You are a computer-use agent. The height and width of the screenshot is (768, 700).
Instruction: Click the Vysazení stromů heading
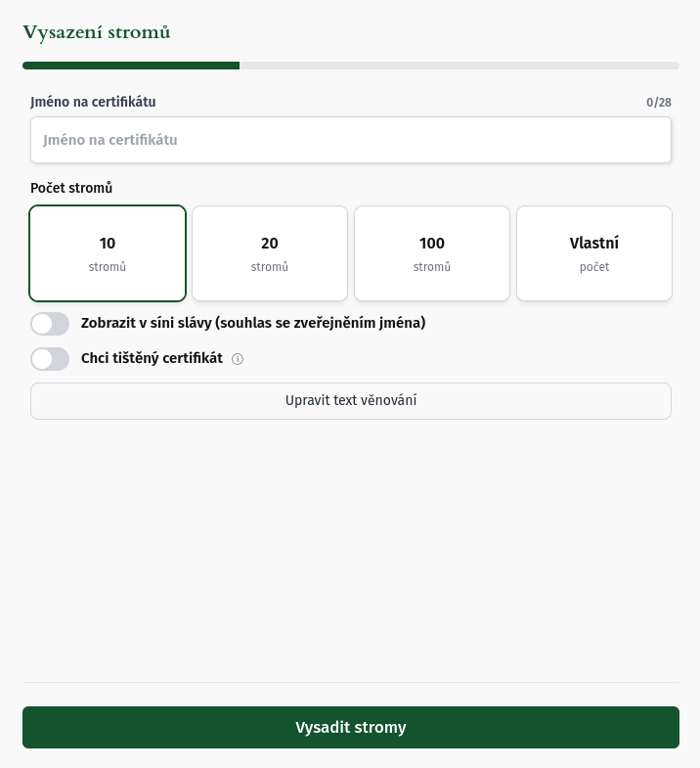click(97, 32)
